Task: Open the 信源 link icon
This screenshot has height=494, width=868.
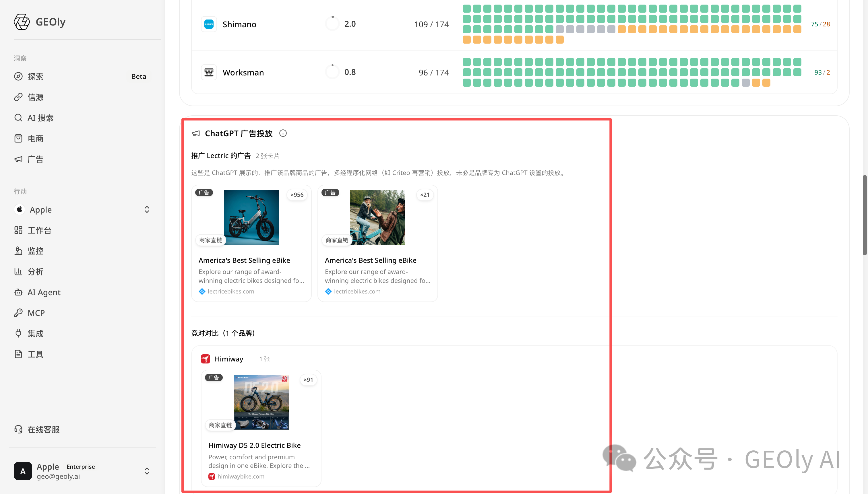Action: click(x=18, y=97)
